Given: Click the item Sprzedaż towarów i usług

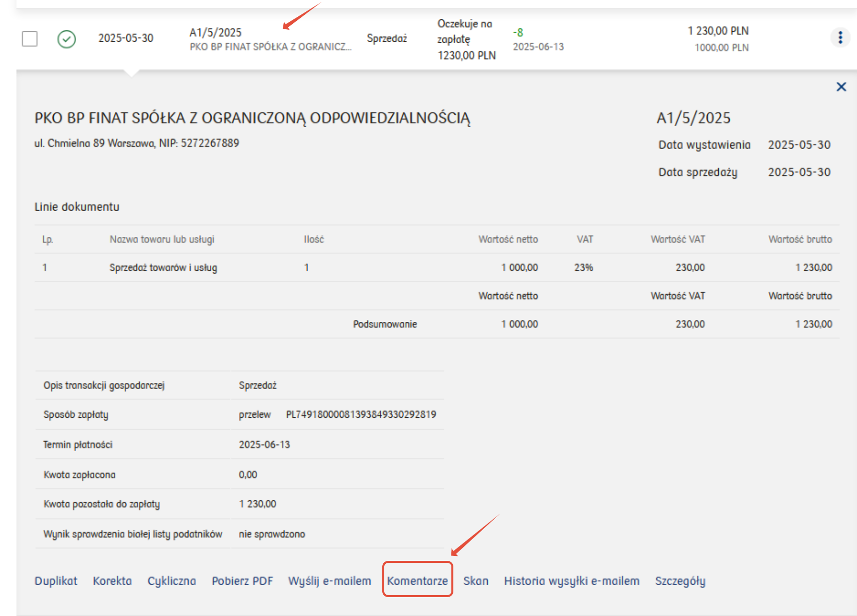Looking at the screenshot, I should tap(163, 268).
